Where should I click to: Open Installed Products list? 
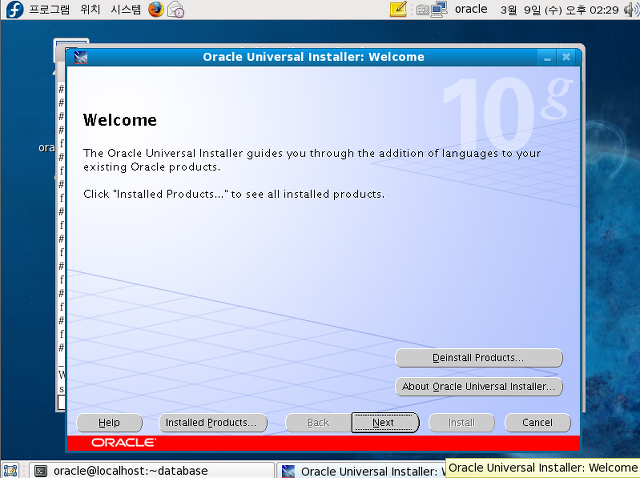pyautogui.click(x=213, y=422)
